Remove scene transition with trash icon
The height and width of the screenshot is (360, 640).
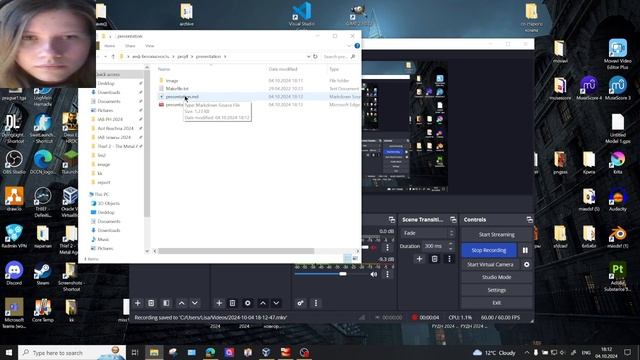(434, 259)
